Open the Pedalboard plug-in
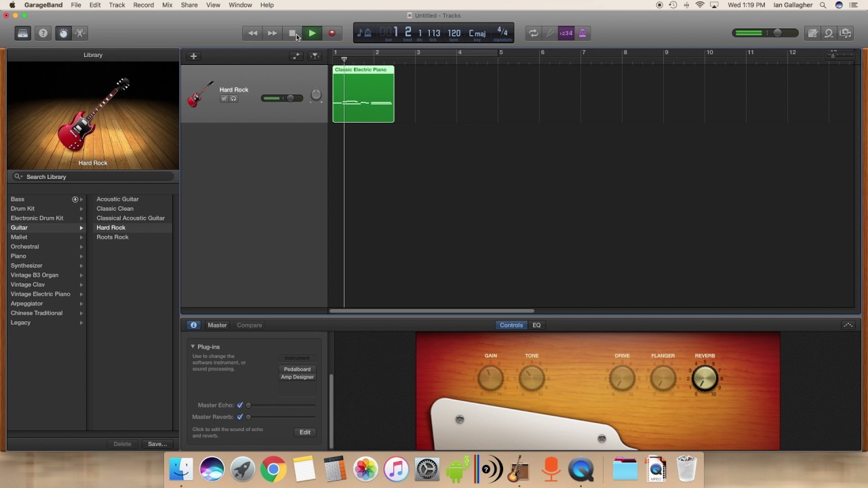The height and width of the screenshot is (488, 868). (x=297, y=369)
